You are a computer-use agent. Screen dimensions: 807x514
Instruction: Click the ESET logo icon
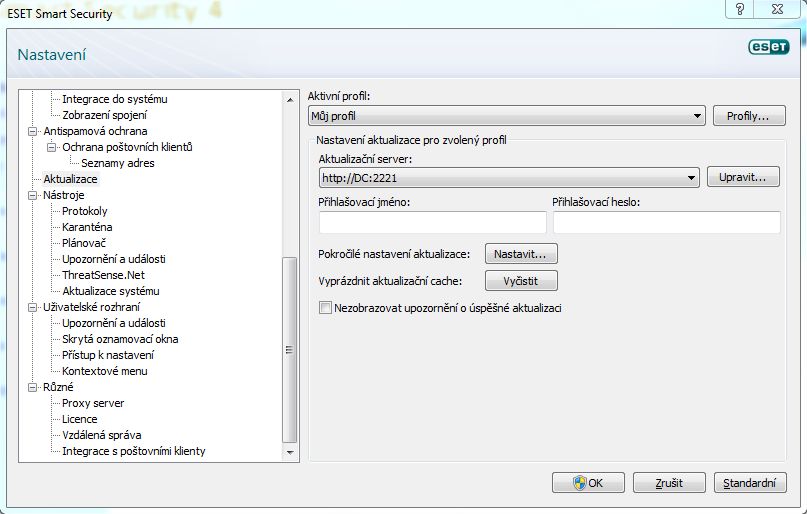tap(768, 47)
